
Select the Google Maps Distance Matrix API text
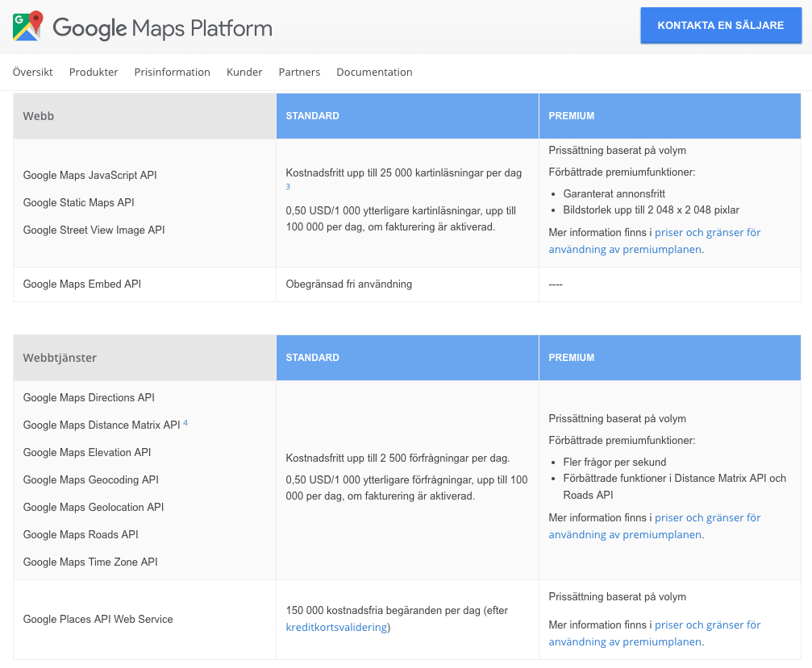tap(102, 425)
